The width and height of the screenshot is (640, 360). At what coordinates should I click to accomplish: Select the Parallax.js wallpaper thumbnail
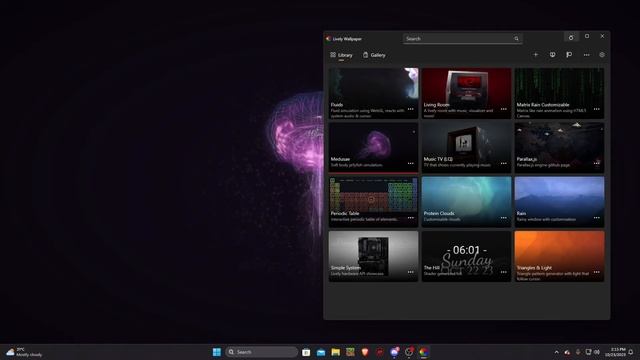click(x=559, y=147)
